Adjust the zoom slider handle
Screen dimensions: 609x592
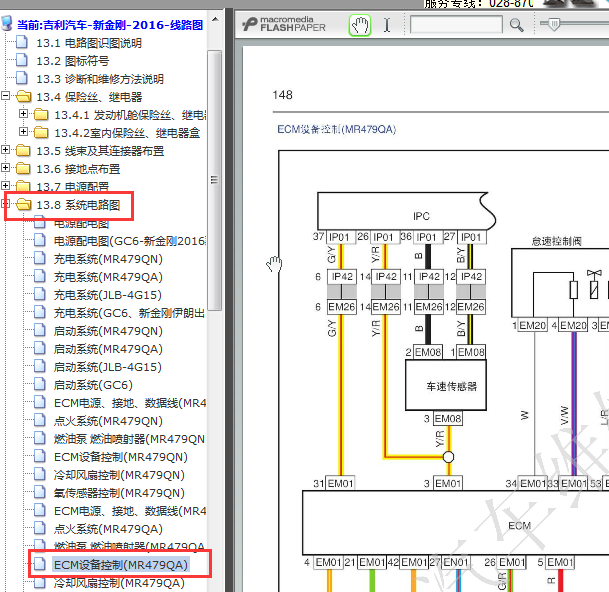coord(554,24)
